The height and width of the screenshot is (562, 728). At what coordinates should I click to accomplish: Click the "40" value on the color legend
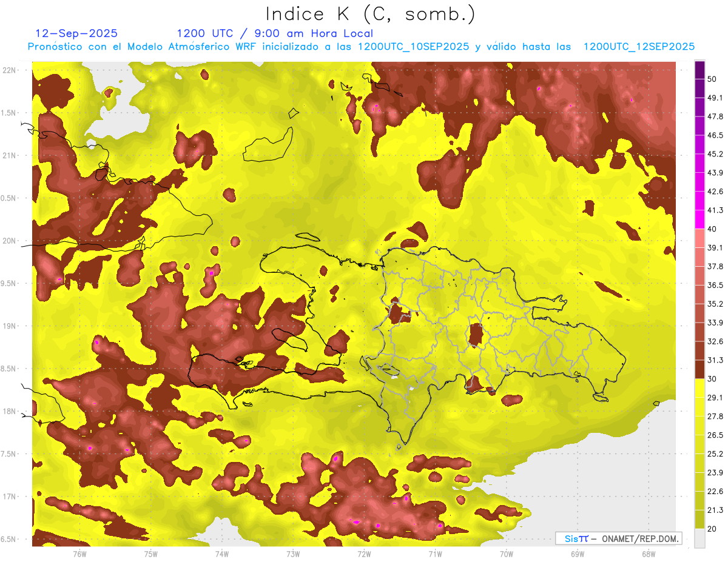pos(712,229)
